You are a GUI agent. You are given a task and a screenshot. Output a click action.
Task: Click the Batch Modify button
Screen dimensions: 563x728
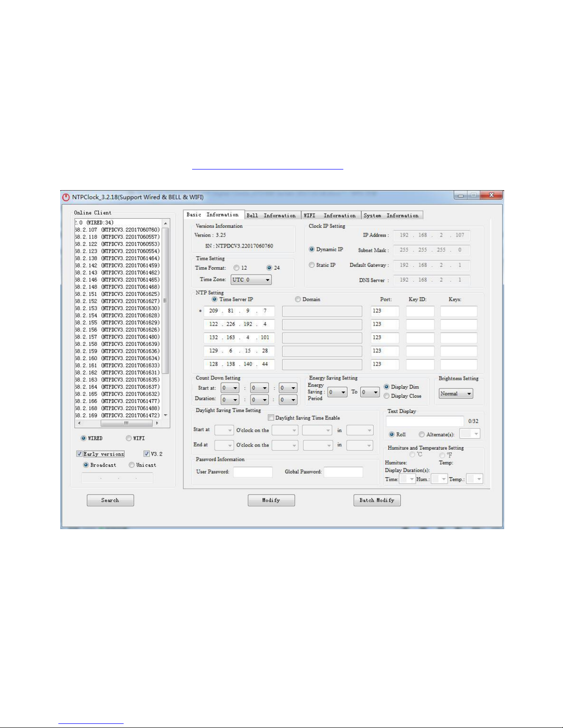[377, 500]
